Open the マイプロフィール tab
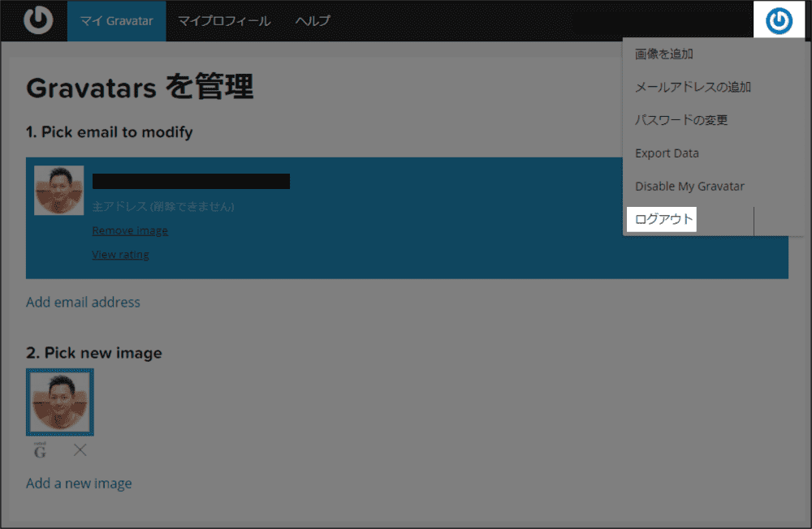 (x=224, y=21)
